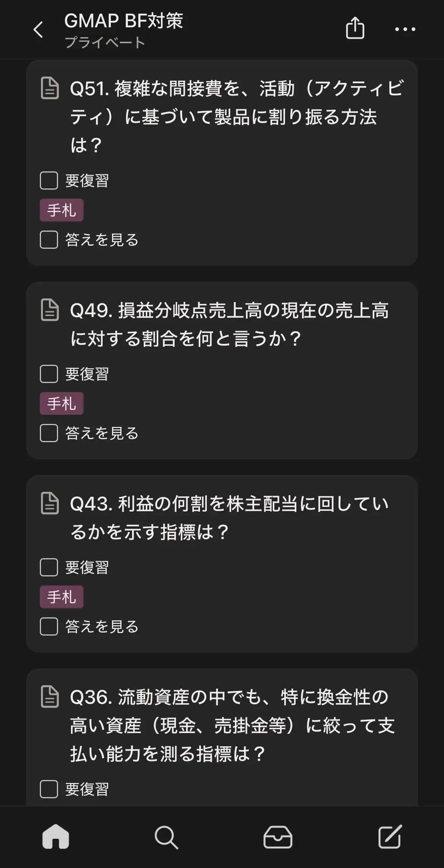Viewport: 444px width, 868px height.
Task: Open the three-dot more options menu
Action: pyautogui.click(x=405, y=29)
